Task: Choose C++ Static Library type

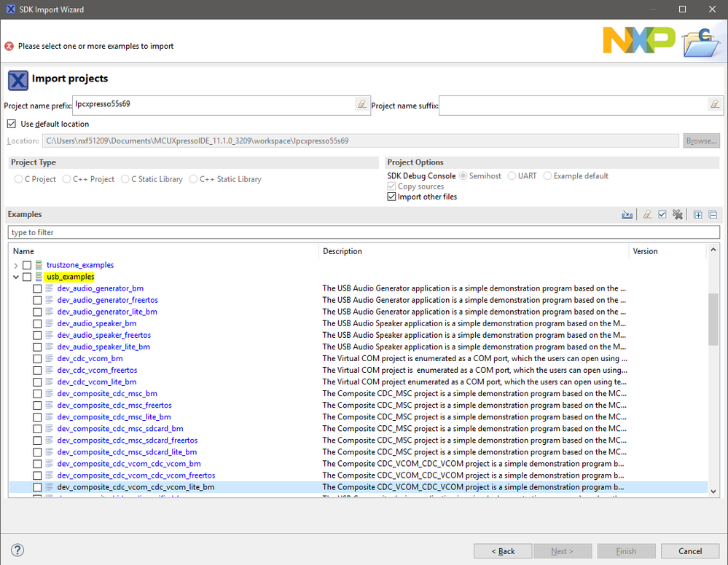Action: 193,179
